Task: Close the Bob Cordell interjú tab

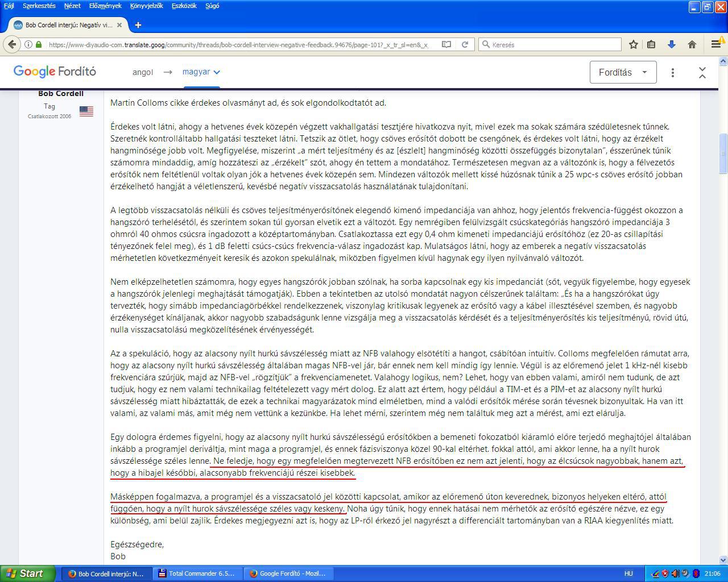Action: coord(119,25)
